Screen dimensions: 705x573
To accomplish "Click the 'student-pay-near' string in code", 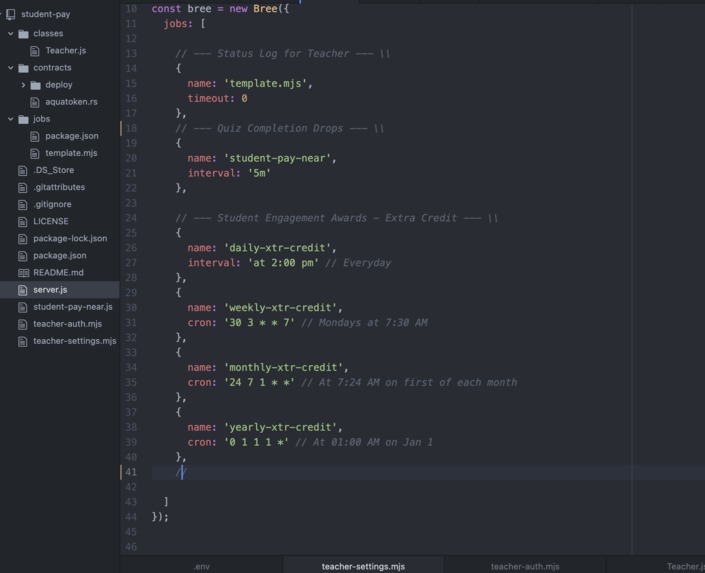I will coord(277,158).
